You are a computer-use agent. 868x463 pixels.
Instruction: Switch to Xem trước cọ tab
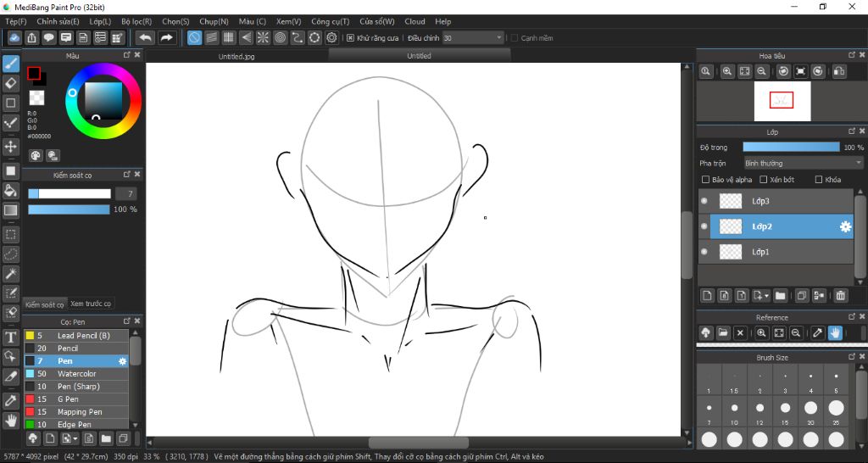[x=91, y=304]
